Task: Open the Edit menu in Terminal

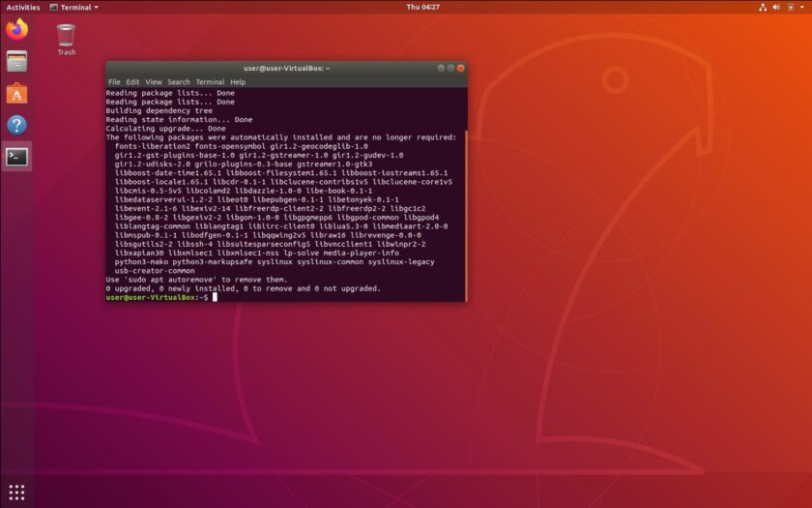Action: point(132,82)
